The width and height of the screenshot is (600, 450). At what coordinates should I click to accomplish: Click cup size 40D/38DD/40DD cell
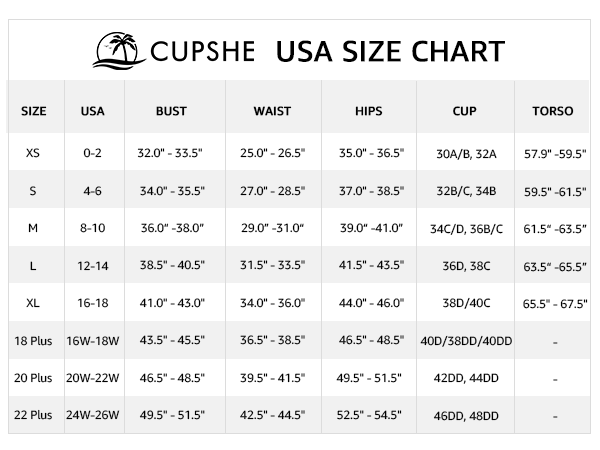click(466, 341)
